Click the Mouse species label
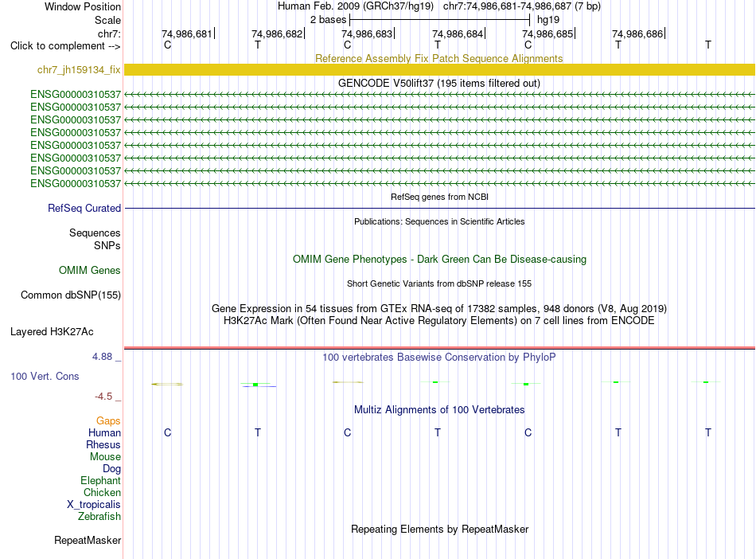The image size is (756, 559). click(x=105, y=457)
